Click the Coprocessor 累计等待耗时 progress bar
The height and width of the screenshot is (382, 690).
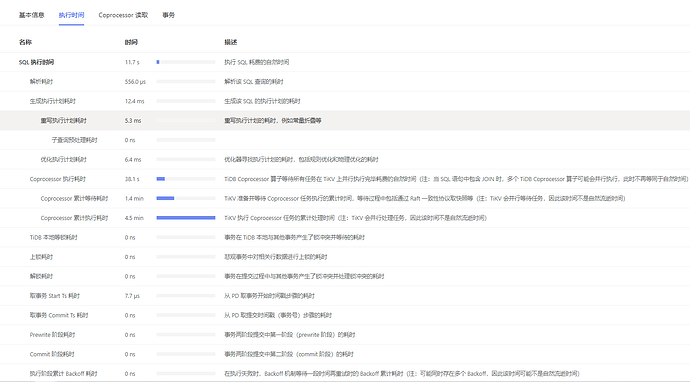(186, 198)
